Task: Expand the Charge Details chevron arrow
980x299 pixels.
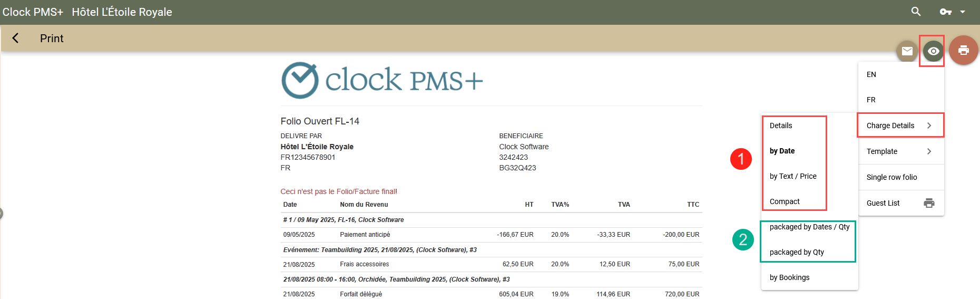Action: point(929,126)
